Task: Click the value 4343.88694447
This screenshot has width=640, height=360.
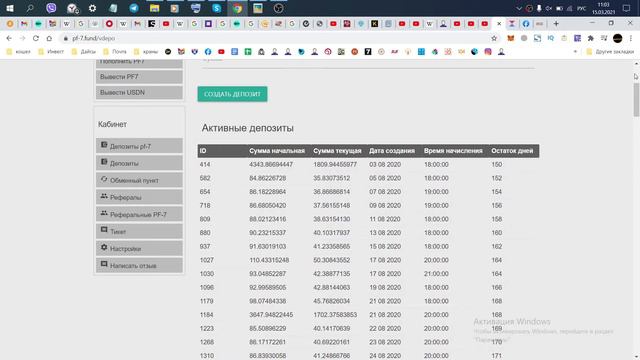Action: pyautogui.click(x=271, y=164)
